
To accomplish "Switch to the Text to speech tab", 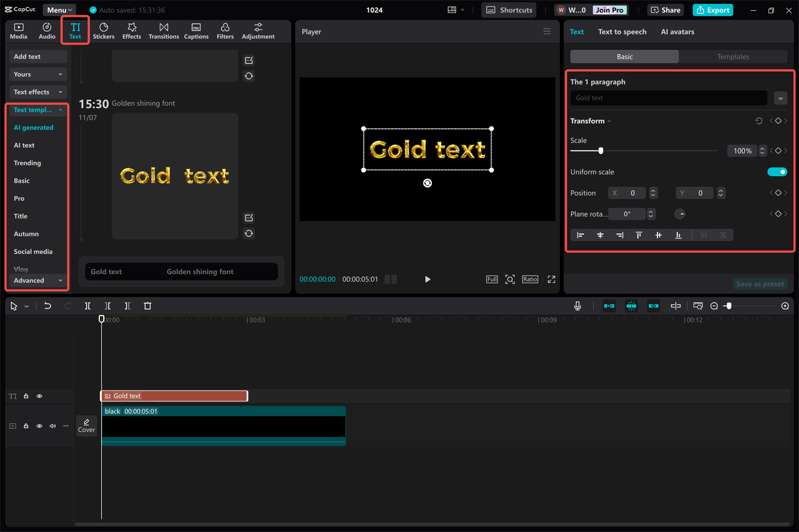I will click(622, 32).
